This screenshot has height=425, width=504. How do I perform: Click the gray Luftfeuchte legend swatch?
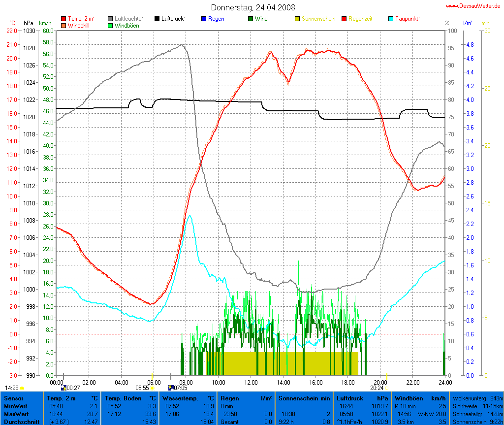click(x=110, y=19)
